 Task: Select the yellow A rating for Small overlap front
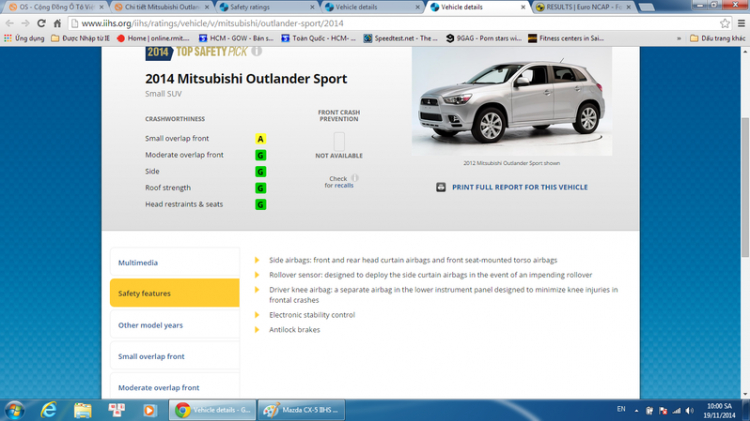(x=260, y=139)
